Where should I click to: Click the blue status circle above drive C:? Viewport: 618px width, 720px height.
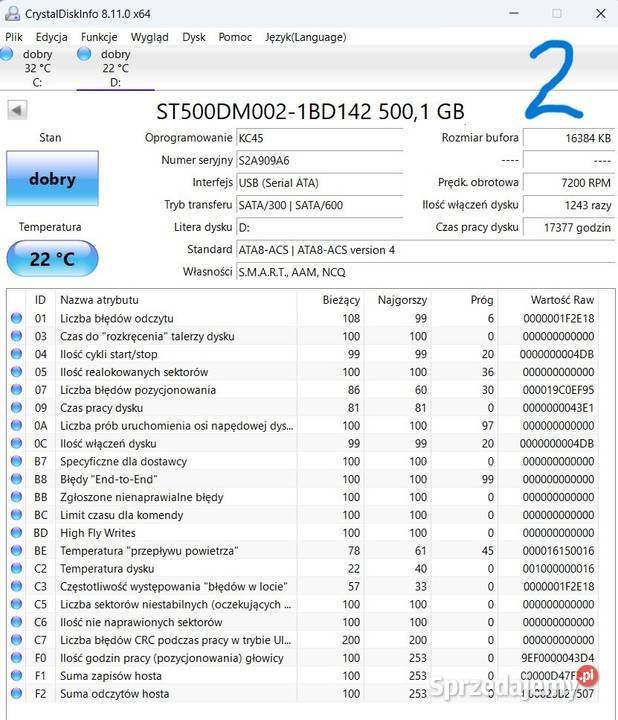[6, 54]
